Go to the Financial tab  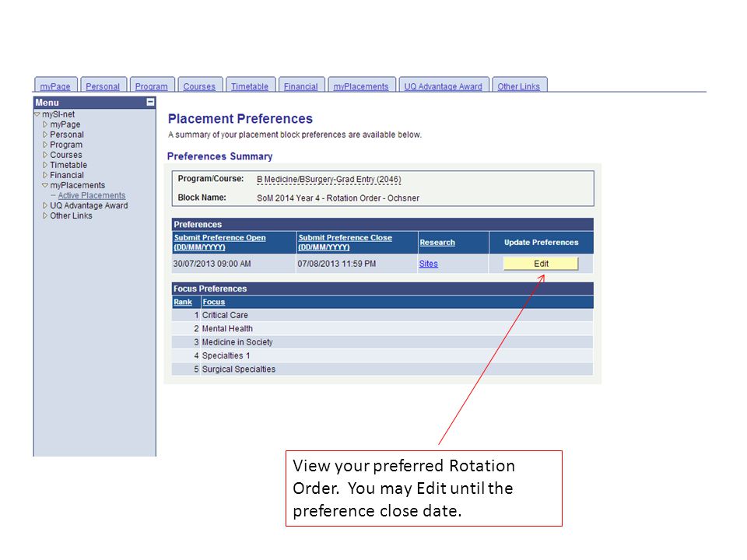pos(301,86)
